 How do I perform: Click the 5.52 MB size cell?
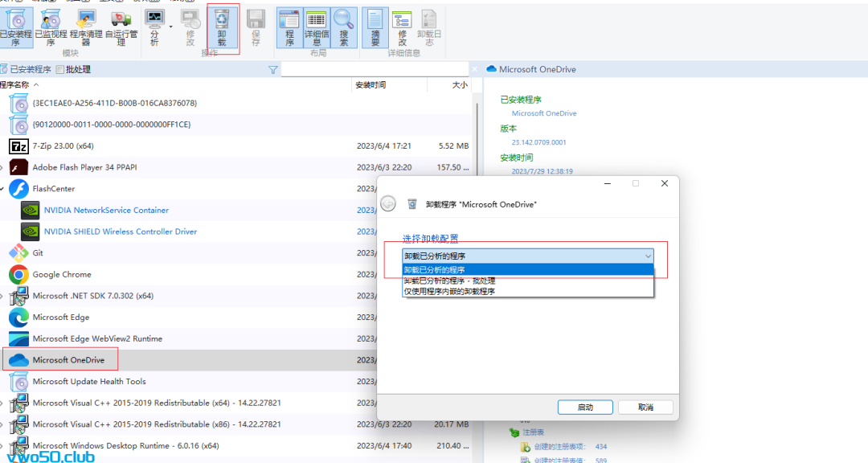click(453, 146)
